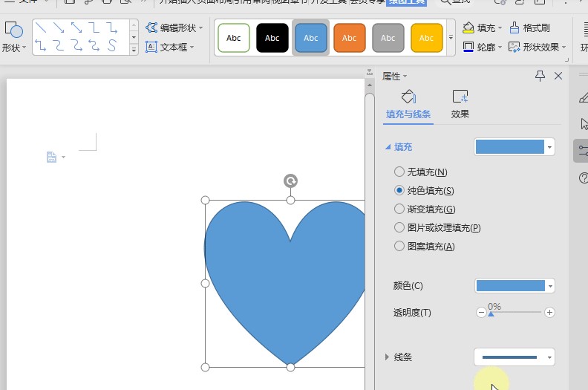Screen dimensions: 588x390
Task: Click the rotate handle above the heart
Action: click(x=290, y=181)
